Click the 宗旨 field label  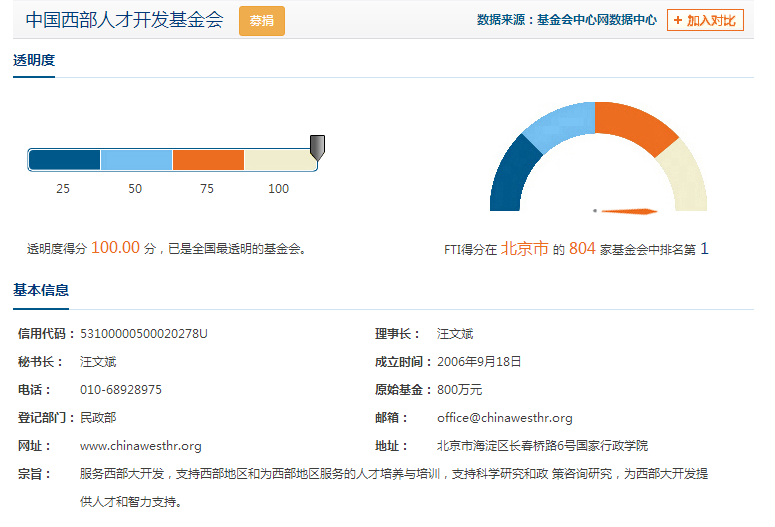click(x=34, y=474)
